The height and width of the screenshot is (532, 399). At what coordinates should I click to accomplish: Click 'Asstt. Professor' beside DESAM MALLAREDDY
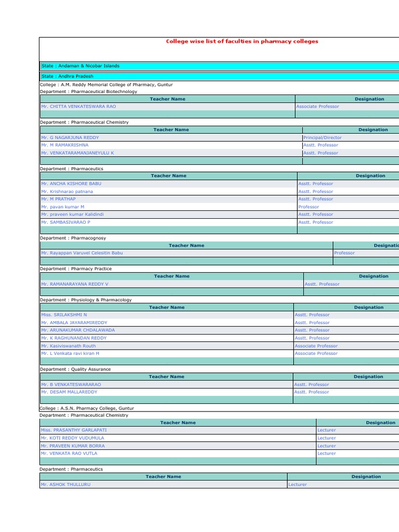(x=312, y=392)
